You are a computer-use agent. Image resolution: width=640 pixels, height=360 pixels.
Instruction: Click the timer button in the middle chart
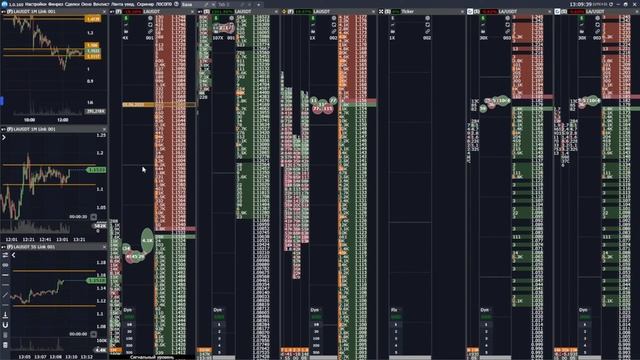click(93, 217)
